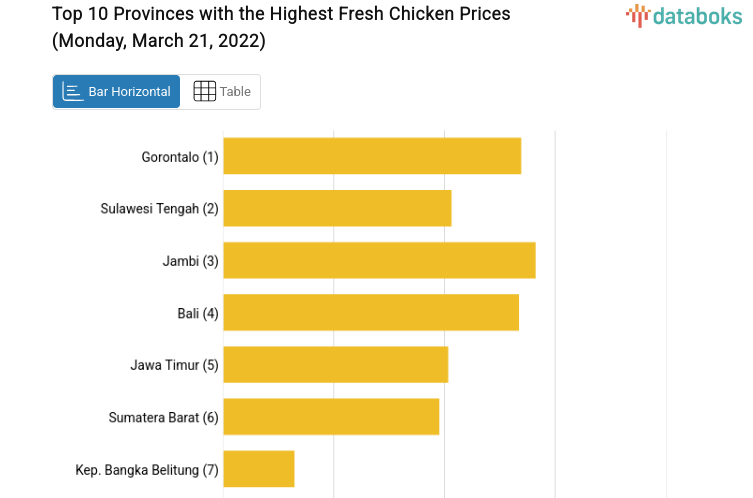The width and height of the screenshot is (753, 498).
Task: Click the Jawa Timur (5) label
Action: [x=174, y=365]
